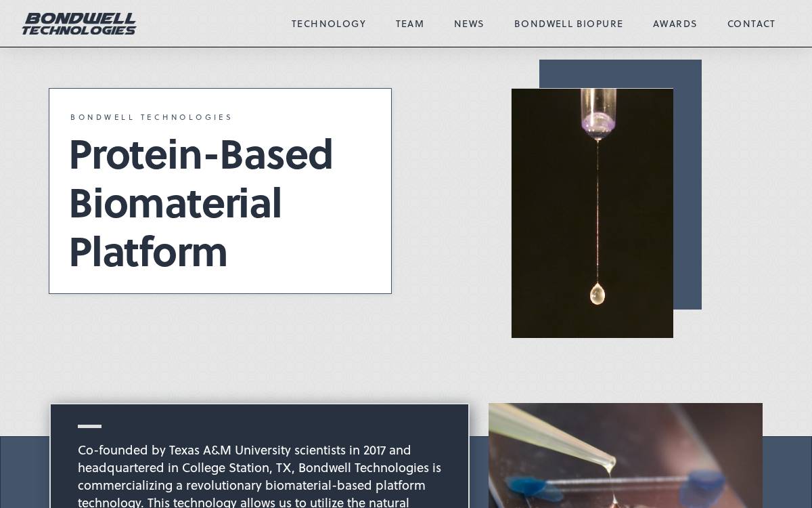Screen dimensions: 812x508
Task: Click the Protein-Based Biomaterial Platform heading
Action: point(201,203)
